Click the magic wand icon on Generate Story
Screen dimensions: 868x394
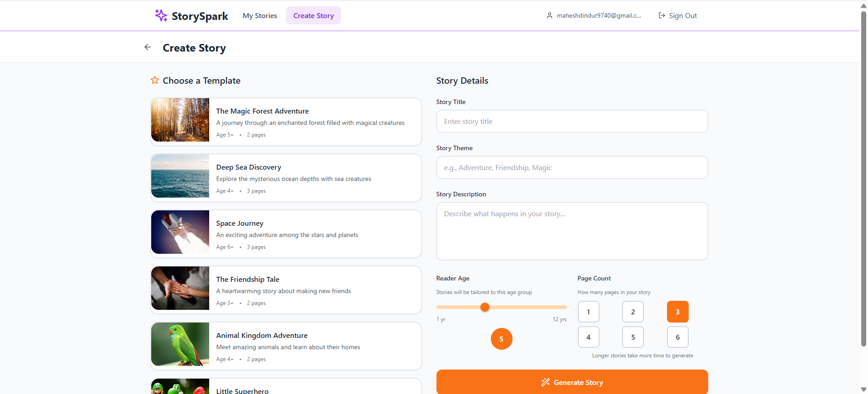point(546,382)
